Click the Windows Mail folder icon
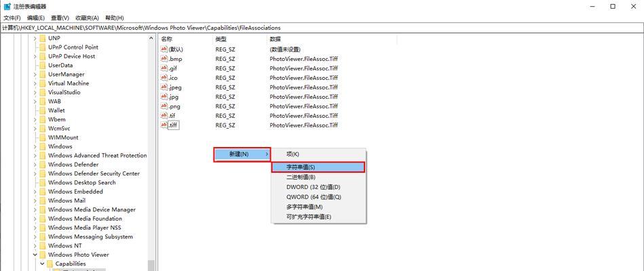Viewport: 644px width, 271px height. click(42, 201)
